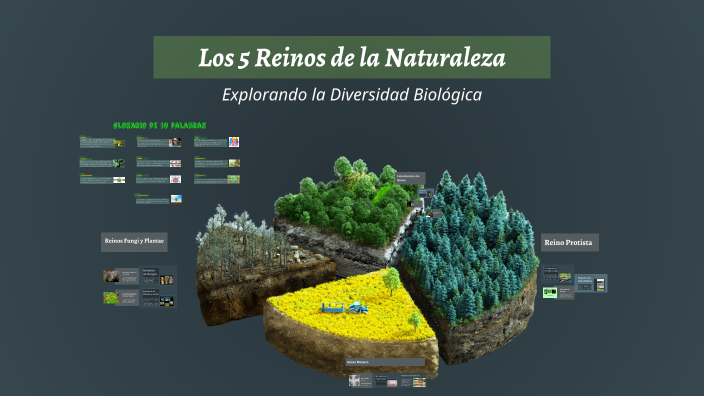This screenshot has width=704, height=396.
Task: Select the blurry light-green plant glossary thumbnail
Action: (234, 163)
